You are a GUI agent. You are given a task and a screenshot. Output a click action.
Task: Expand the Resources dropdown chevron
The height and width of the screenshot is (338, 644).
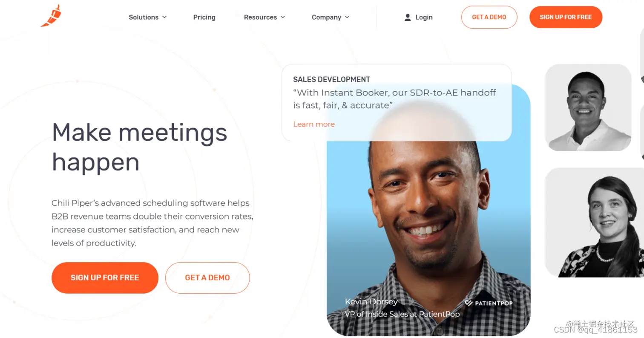(283, 17)
